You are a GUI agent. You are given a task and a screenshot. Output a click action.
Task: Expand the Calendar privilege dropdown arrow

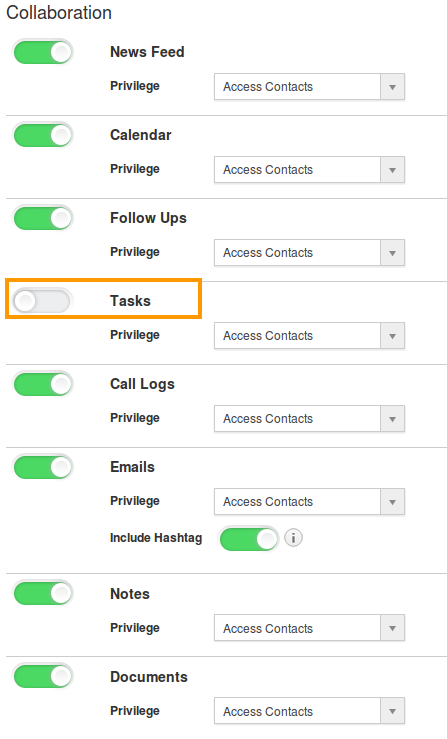392,170
